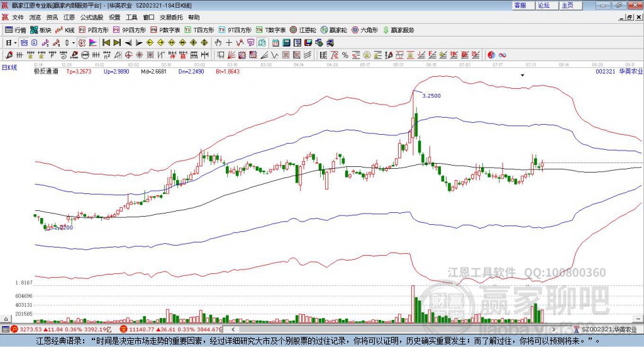Open the 帮助 menu
Image resolution: width=644 pixels, height=347 pixels.
(194, 17)
